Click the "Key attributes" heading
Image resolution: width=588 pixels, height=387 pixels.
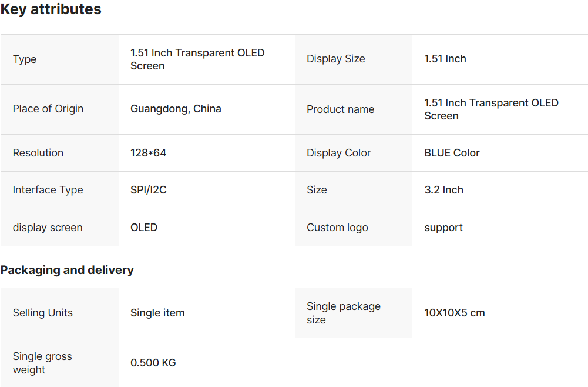[51, 9]
